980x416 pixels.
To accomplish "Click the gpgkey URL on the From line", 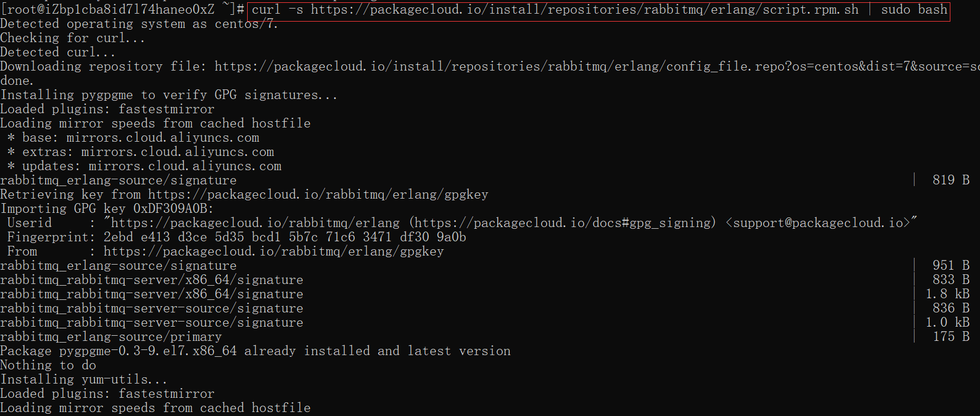I will click(x=273, y=252).
